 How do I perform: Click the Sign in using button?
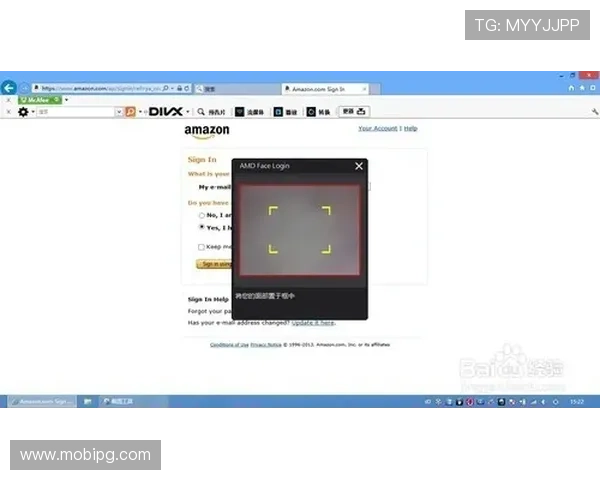pos(214,264)
